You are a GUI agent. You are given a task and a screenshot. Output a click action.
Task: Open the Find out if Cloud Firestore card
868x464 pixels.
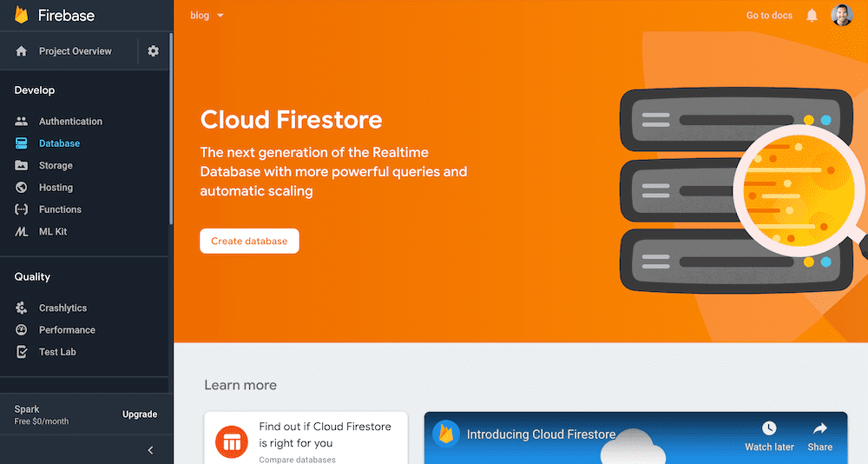[x=306, y=438]
